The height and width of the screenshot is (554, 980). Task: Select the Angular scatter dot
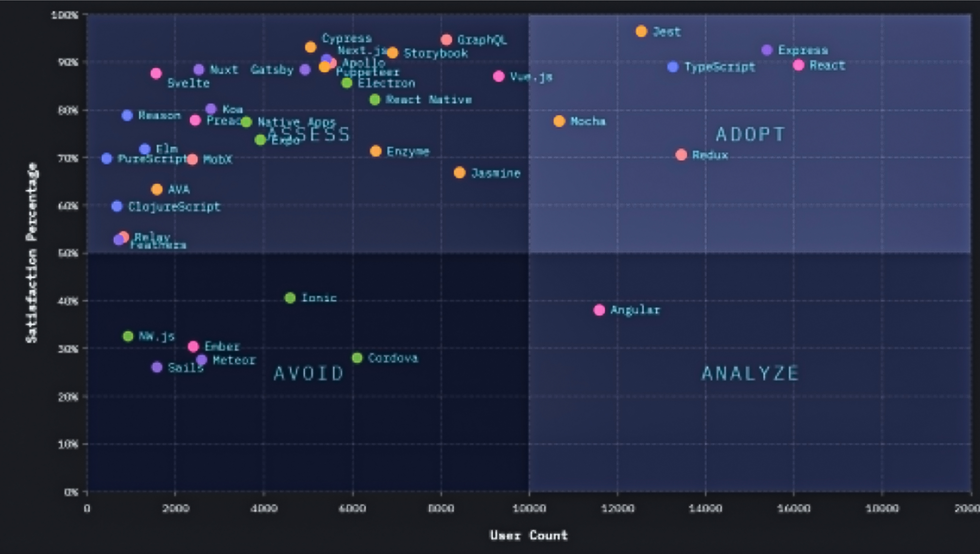click(x=599, y=310)
